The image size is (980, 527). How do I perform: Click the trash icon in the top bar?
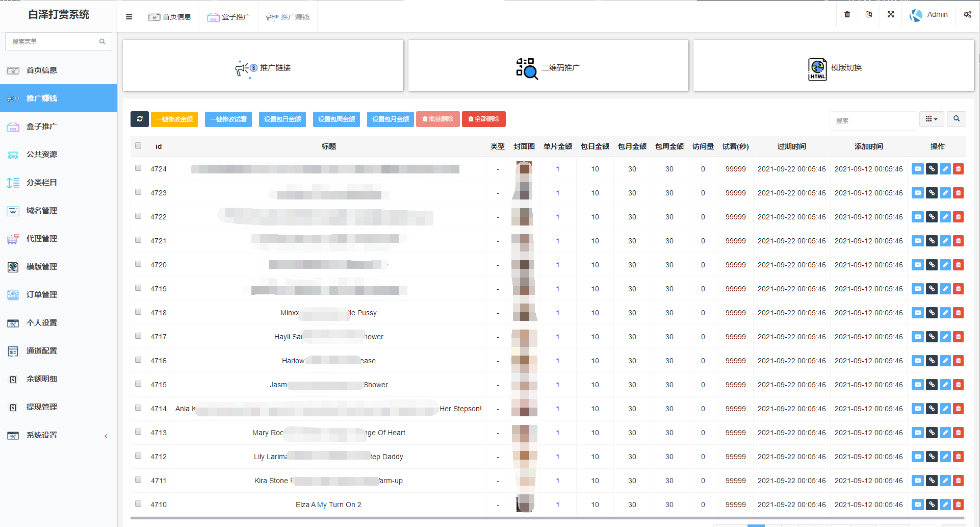pyautogui.click(x=847, y=15)
